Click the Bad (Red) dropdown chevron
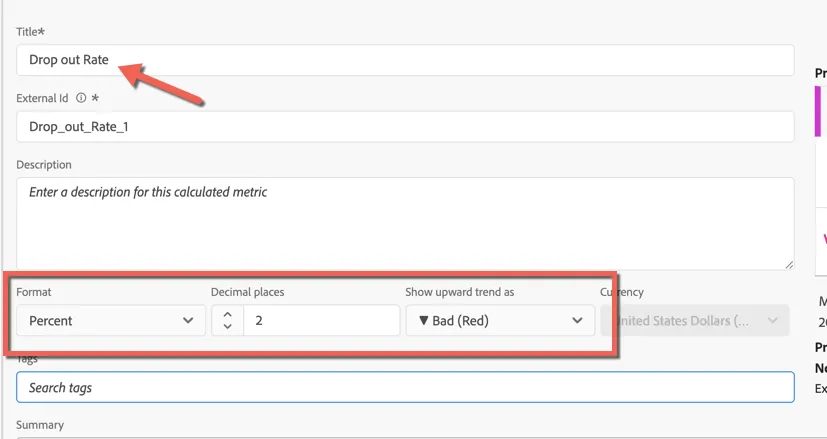The width and height of the screenshot is (827, 439). (577, 320)
